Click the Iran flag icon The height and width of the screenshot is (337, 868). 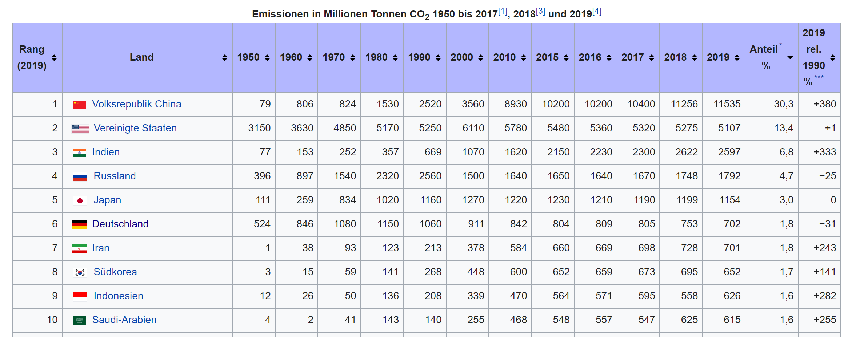click(79, 249)
